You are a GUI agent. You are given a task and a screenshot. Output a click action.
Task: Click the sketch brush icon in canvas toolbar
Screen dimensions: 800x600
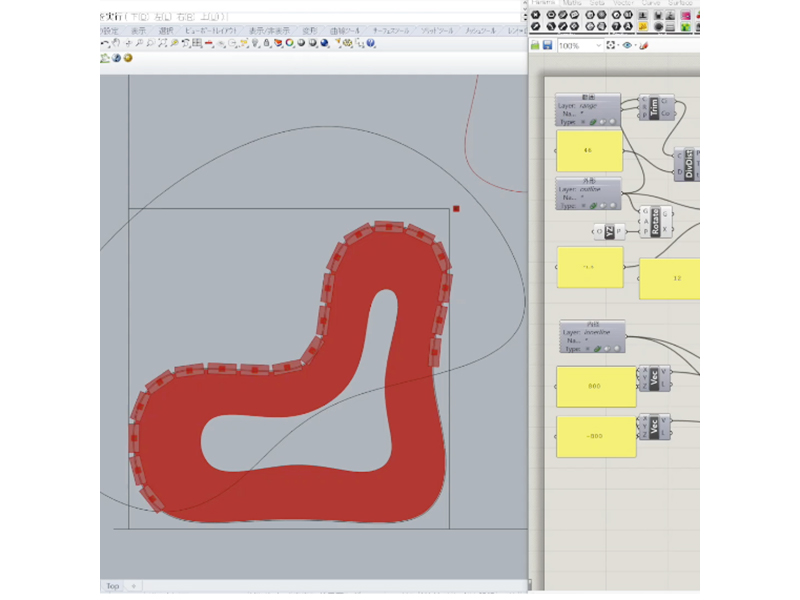click(645, 46)
